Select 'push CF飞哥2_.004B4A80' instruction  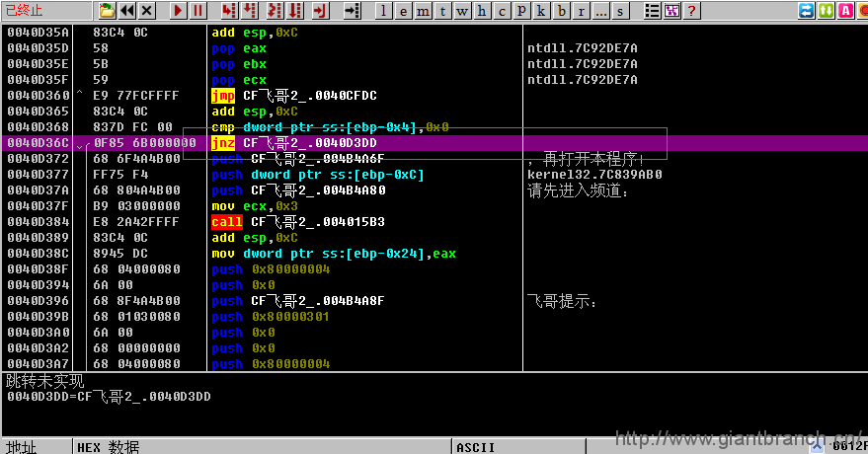(298, 190)
